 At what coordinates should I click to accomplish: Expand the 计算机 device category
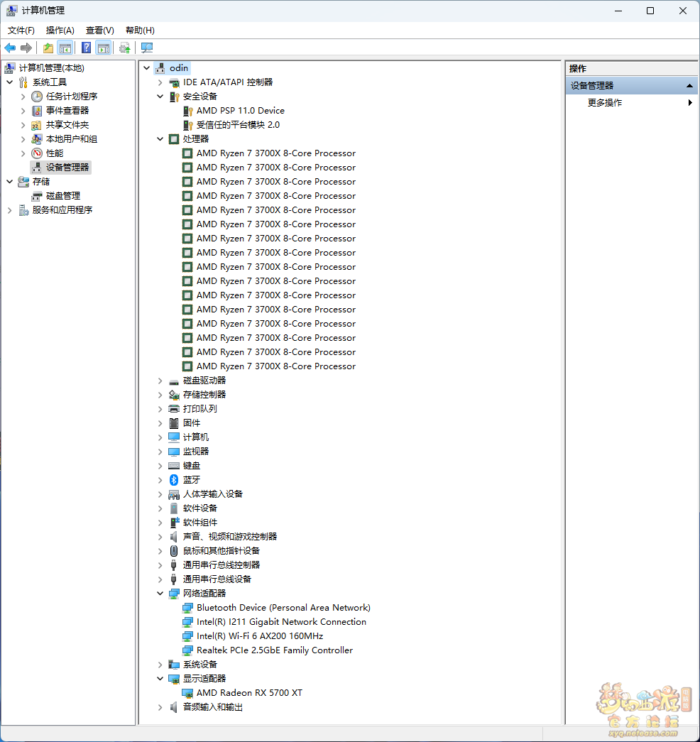coord(160,437)
